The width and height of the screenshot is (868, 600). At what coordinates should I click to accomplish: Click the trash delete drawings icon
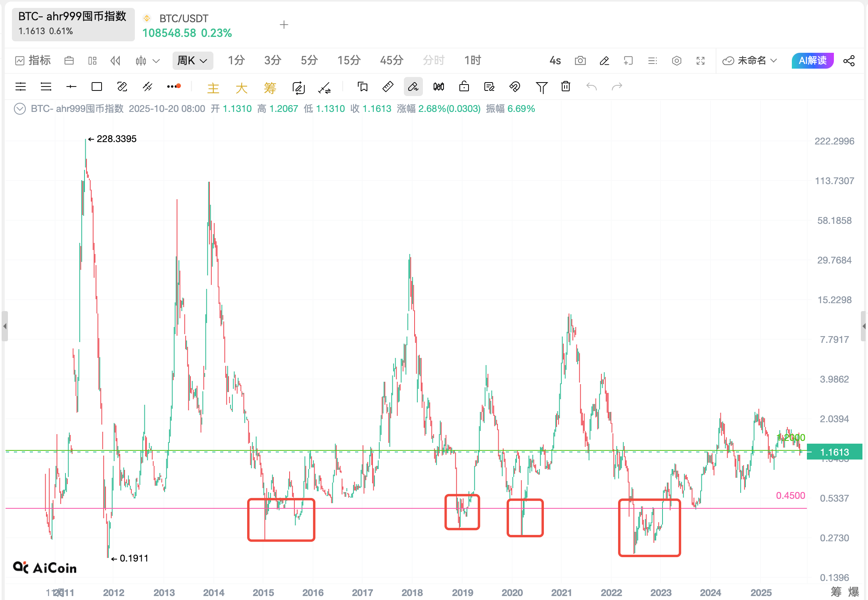click(566, 87)
